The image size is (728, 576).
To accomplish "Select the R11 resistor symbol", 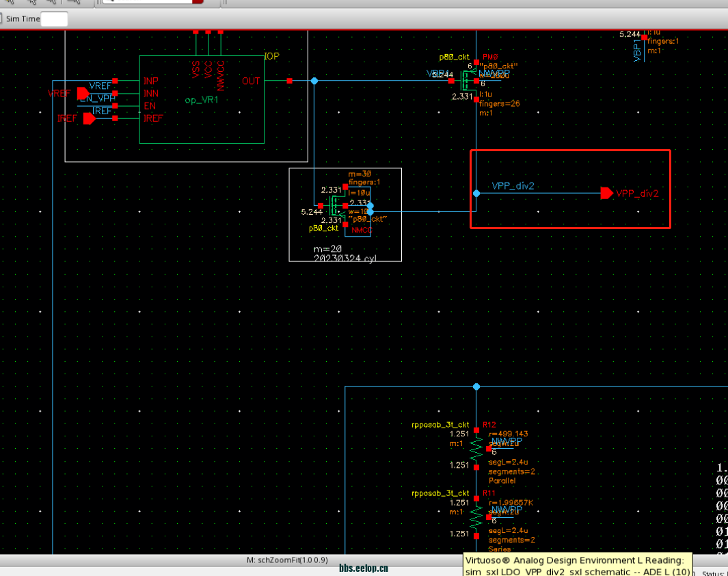I will coord(476,516).
